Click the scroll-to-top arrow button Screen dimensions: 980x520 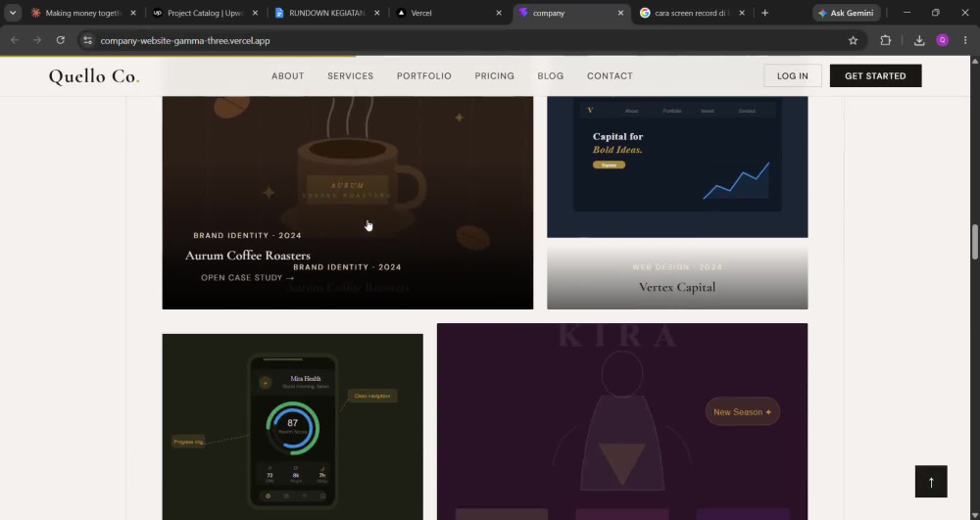(931, 481)
